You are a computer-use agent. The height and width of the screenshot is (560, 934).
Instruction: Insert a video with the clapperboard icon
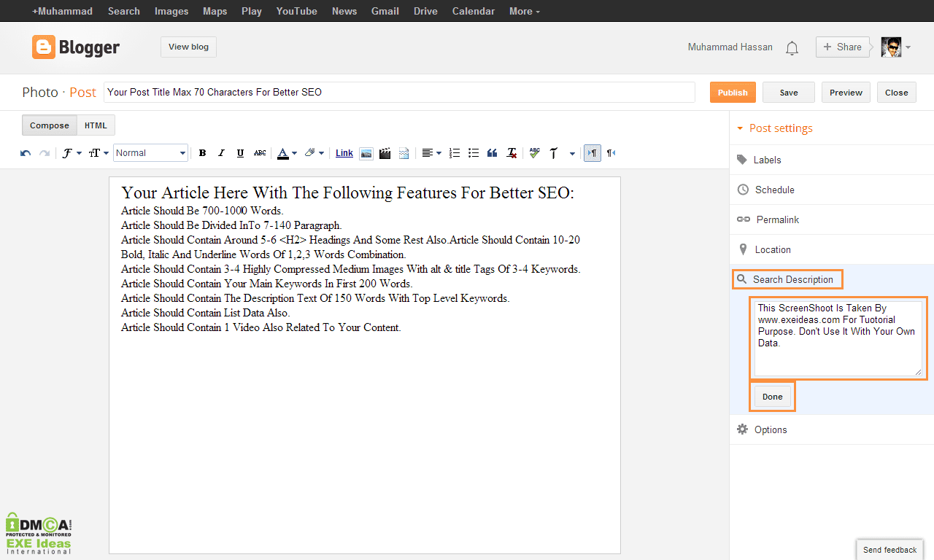click(x=385, y=153)
